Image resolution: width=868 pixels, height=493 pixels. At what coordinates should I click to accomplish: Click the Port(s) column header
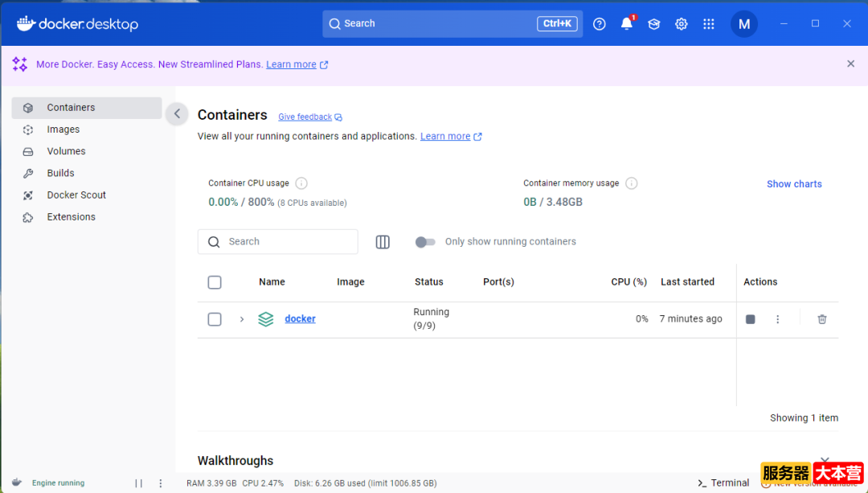tap(498, 282)
